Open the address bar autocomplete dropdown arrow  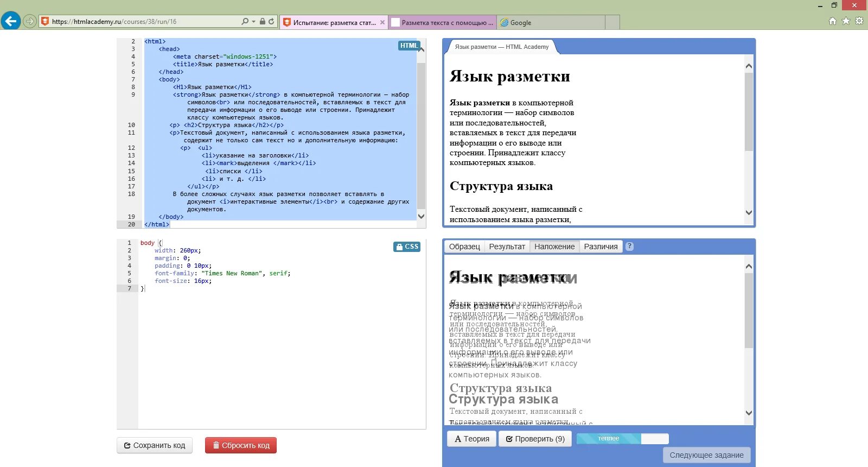tap(253, 22)
